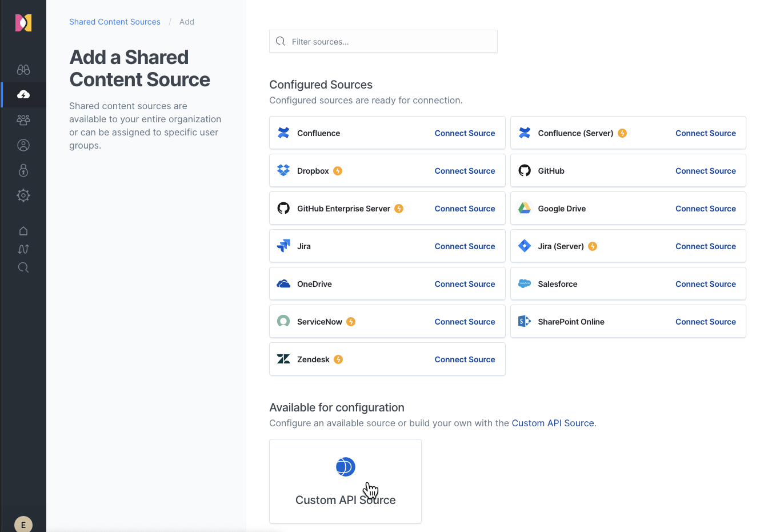Click the OneDrive cloud logo icon
Screen dimensions: 764x532
click(x=283, y=283)
